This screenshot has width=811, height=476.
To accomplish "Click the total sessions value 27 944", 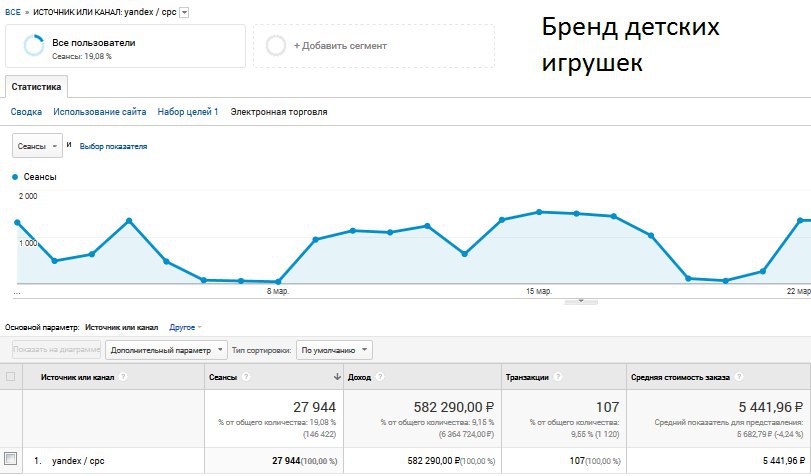I will tap(314, 407).
